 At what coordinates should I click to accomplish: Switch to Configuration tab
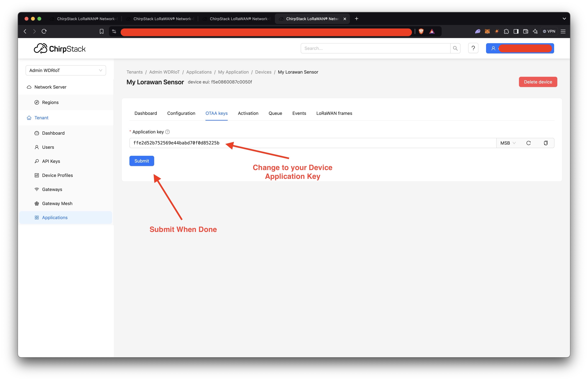click(x=181, y=113)
